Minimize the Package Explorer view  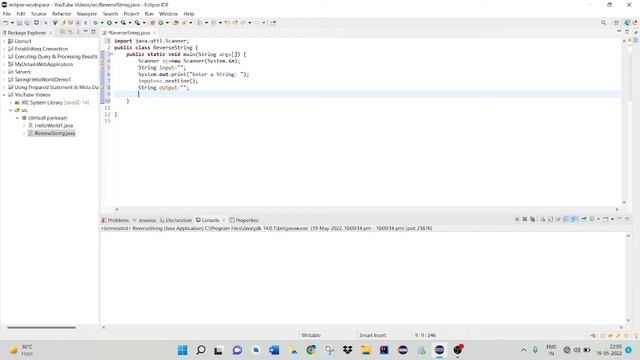click(x=86, y=31)
